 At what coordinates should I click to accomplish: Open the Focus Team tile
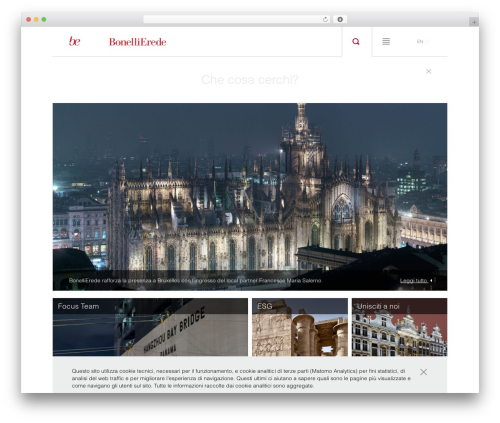[150, 327]
